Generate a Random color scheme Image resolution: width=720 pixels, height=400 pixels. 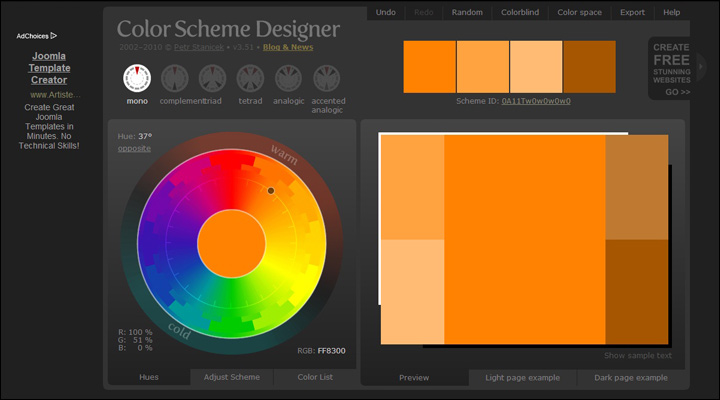pyautogui.click(x=467, y=13)
